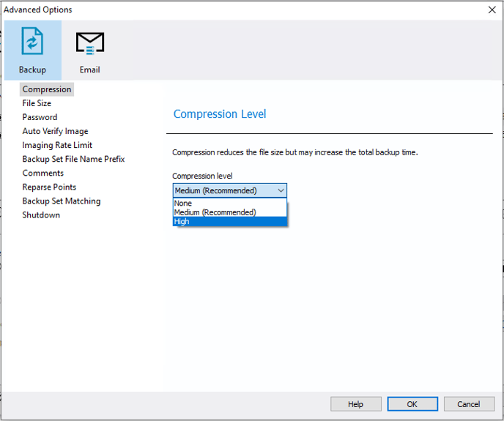
Task: Go to Shutdown settings
Action: tap(41, 215)
